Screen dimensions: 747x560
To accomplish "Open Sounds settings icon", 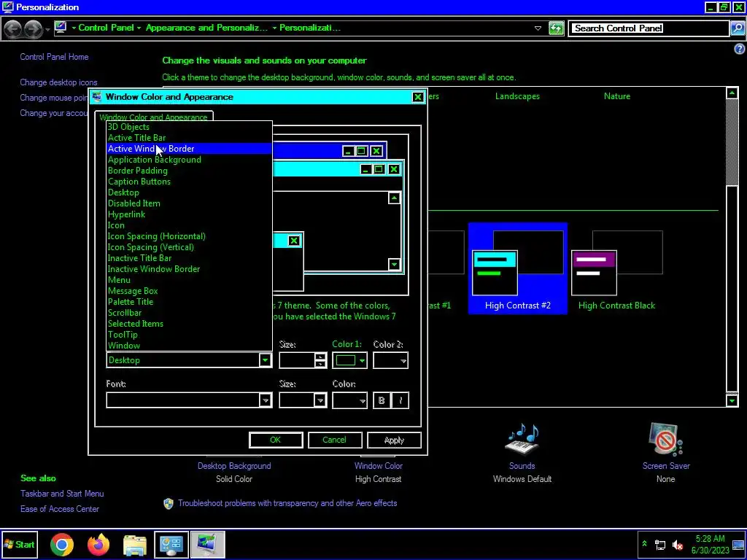I will coord(522,439).
